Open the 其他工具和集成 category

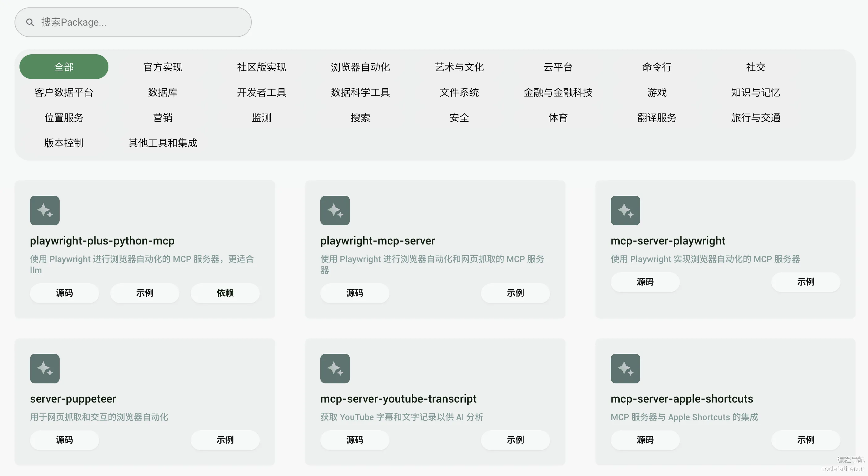(x=162, y=143)
